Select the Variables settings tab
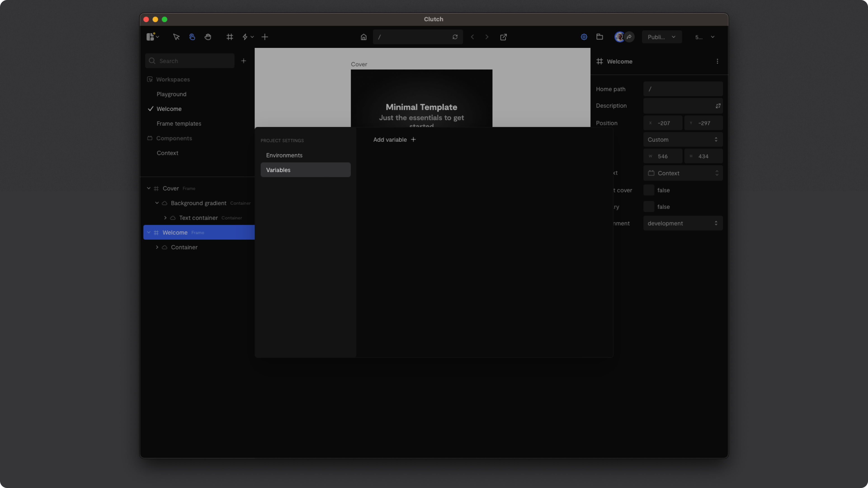 [305, 170]
